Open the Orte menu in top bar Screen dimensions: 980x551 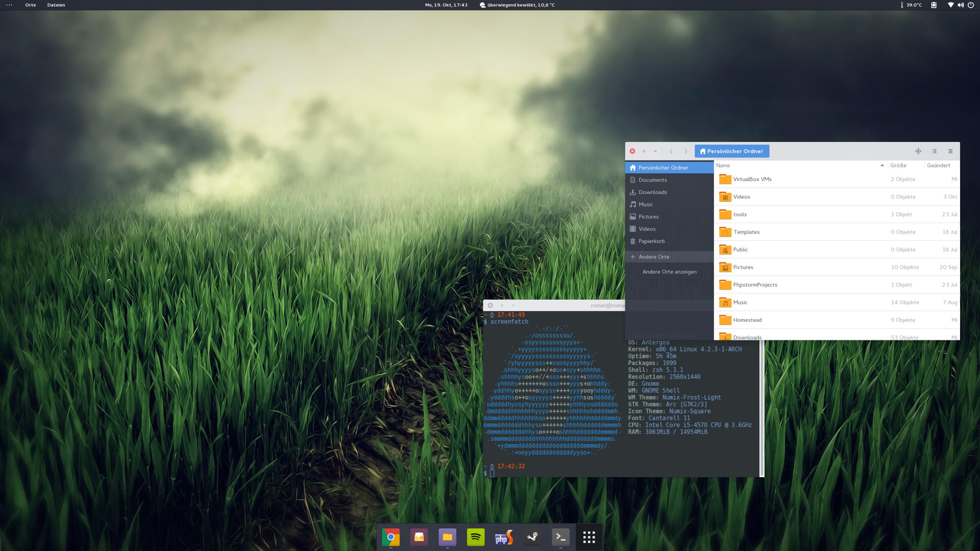point(30,5)
